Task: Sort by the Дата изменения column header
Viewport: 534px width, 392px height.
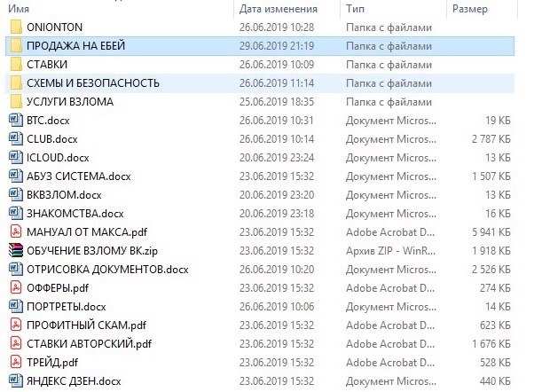Action: coord(279,9)
